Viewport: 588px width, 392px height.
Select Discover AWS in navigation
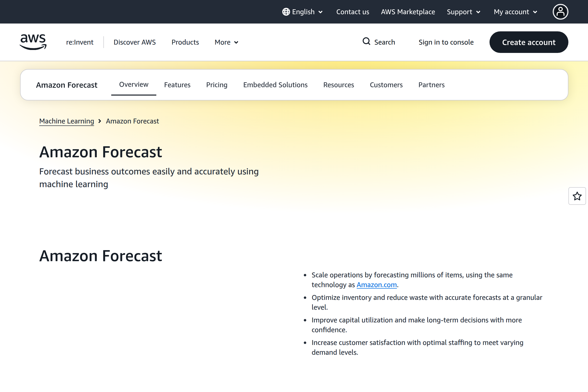point(135,42)
